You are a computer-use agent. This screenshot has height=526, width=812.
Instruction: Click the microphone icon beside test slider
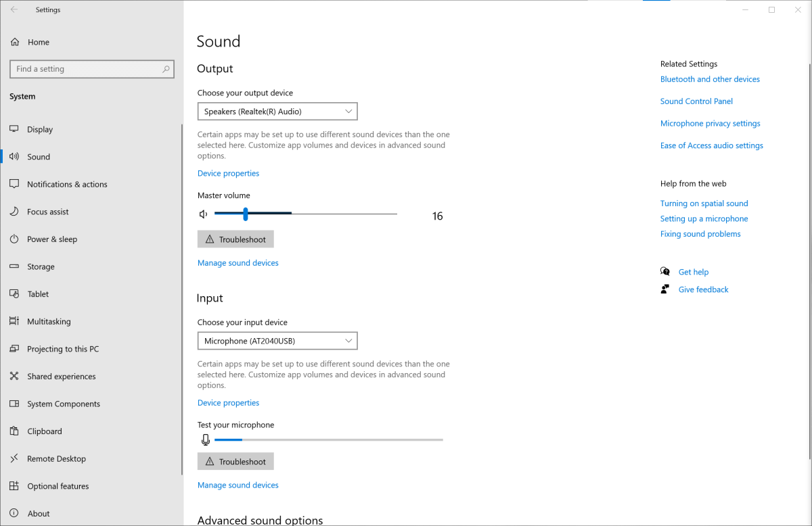pos(205,439)
